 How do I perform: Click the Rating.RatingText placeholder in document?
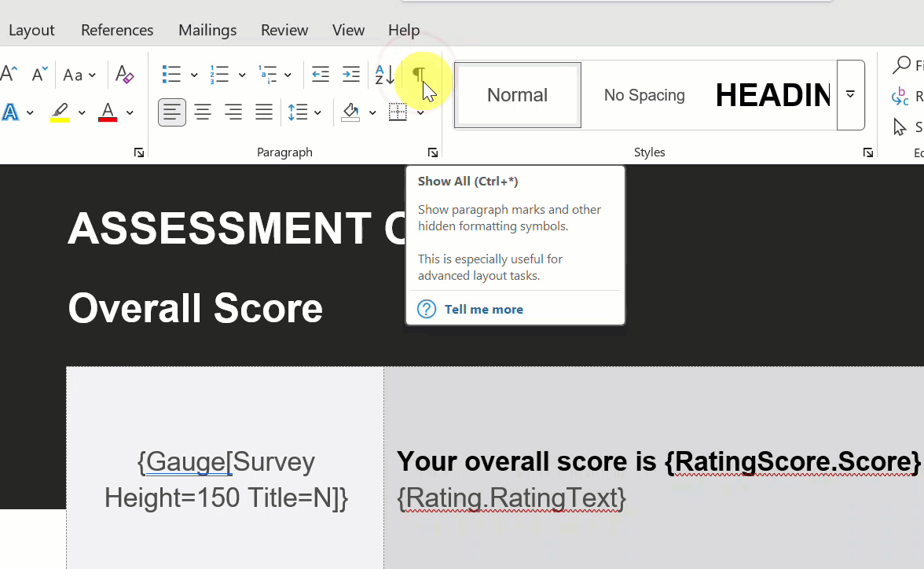click(x=511, y=497)
